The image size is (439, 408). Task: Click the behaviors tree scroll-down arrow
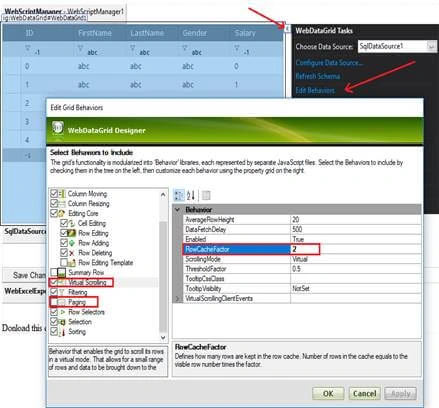point(163,338)
